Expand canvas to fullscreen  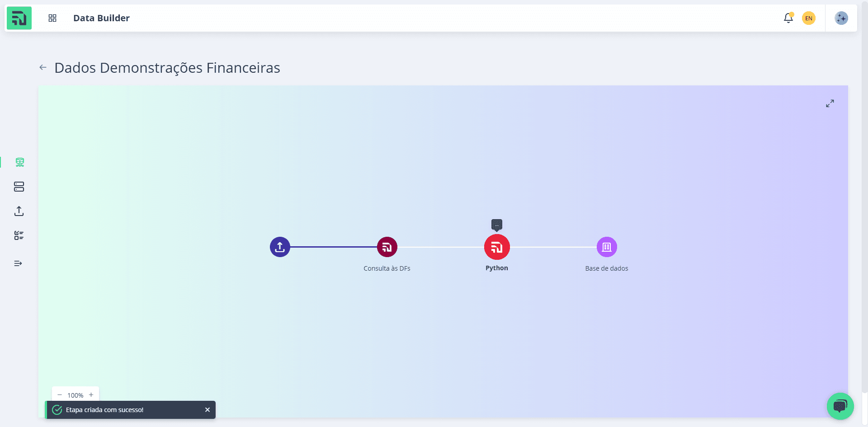(x=830, y=103)
